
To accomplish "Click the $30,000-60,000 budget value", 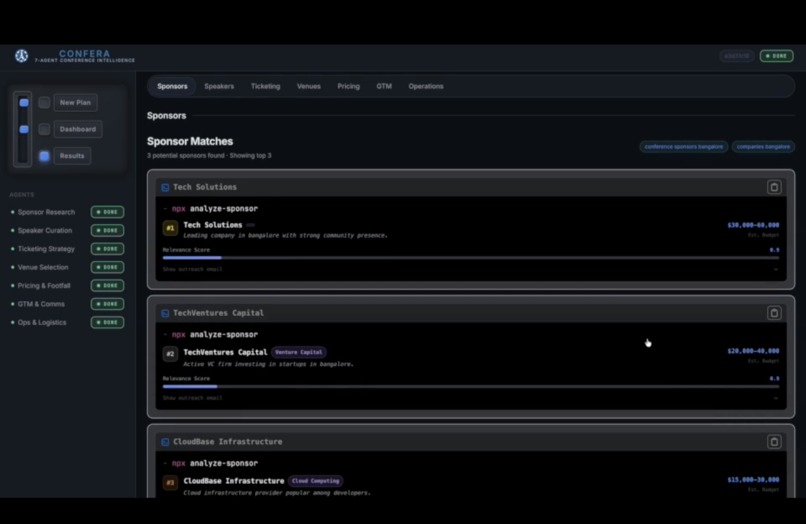I will point(753,225).
